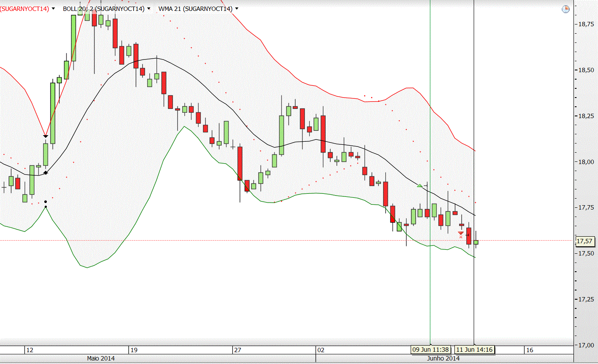Click the 18,75 price axis label
This screenshot has height=364, width=598.
[586, 24]
